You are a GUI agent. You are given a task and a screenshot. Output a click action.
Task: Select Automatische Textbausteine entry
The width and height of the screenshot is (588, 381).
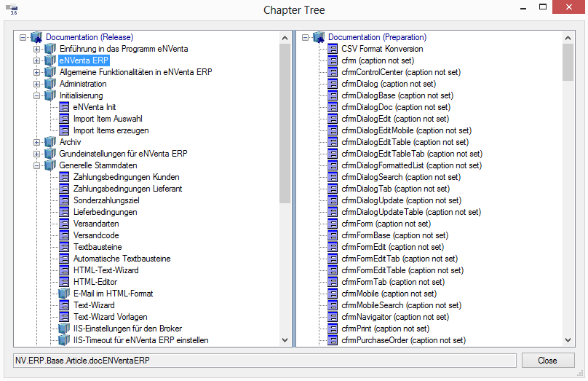(122, 259)
